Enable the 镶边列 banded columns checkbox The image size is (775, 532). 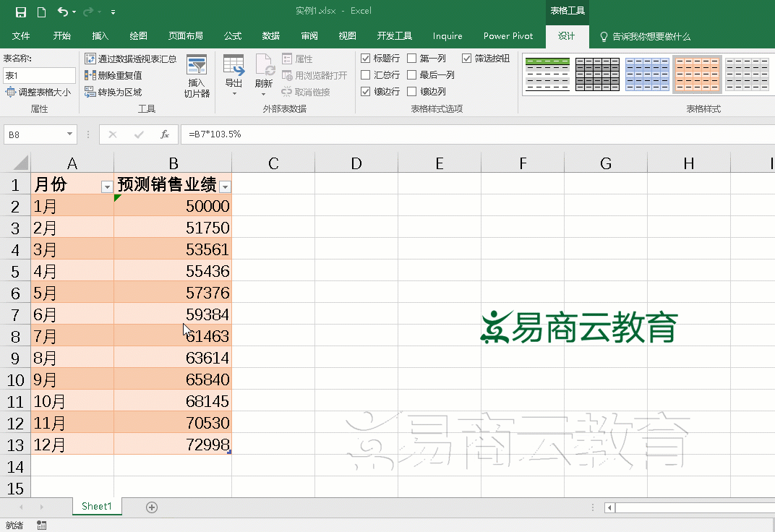coord(412,91)
